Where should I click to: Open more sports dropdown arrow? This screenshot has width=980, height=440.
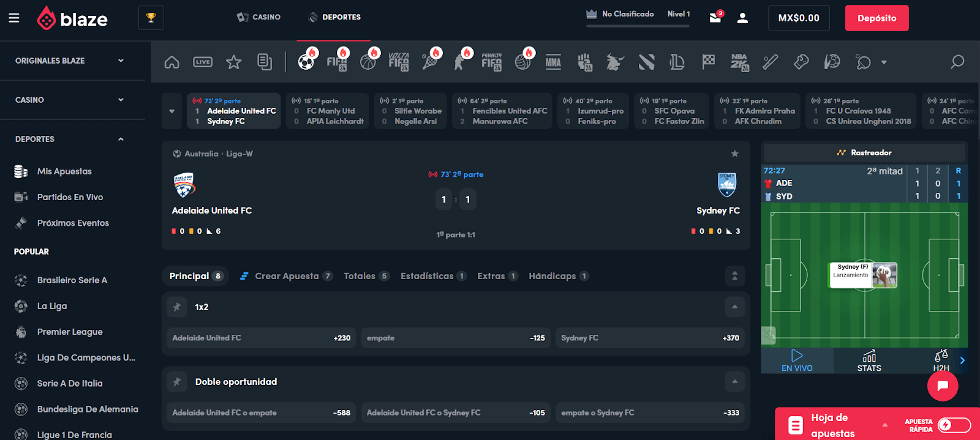pos(884,62)
